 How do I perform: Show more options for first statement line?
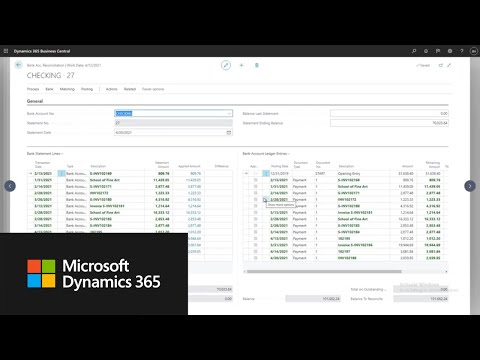tap(61, 173)
